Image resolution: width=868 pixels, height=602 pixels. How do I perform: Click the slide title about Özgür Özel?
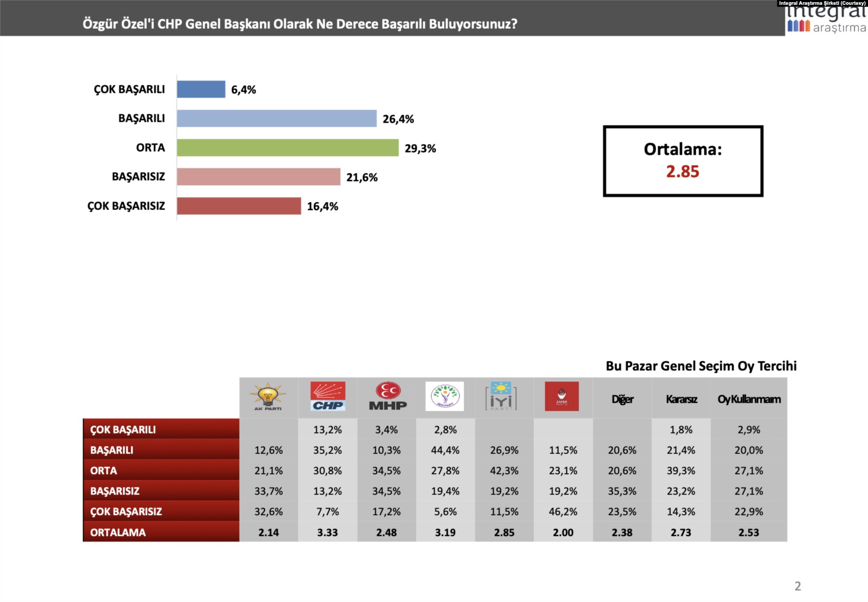(299, 24)
